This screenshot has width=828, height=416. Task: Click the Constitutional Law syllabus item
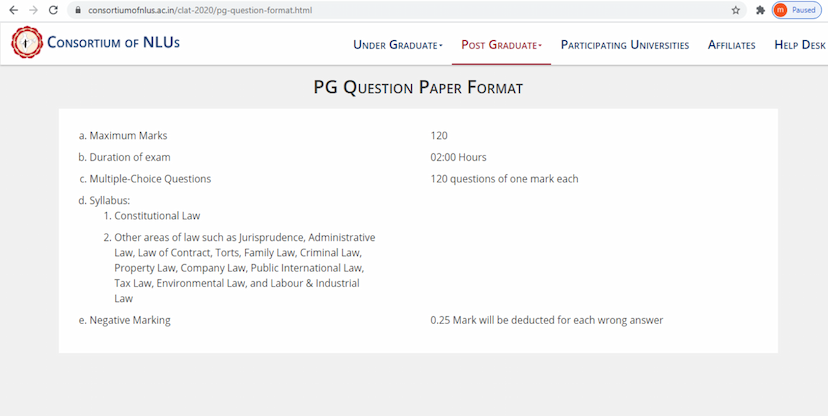157,216
